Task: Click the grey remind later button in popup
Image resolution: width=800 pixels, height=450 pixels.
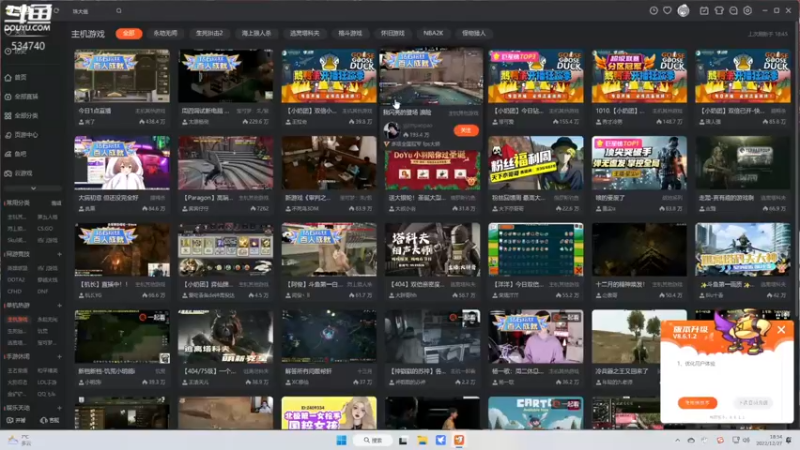Action: pos(753,403)
